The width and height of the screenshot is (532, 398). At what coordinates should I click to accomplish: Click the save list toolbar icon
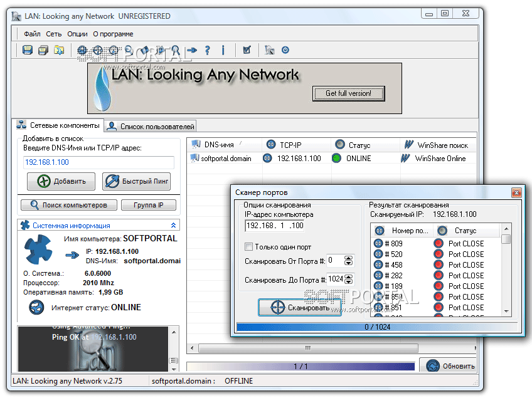[x=28, y=50]
